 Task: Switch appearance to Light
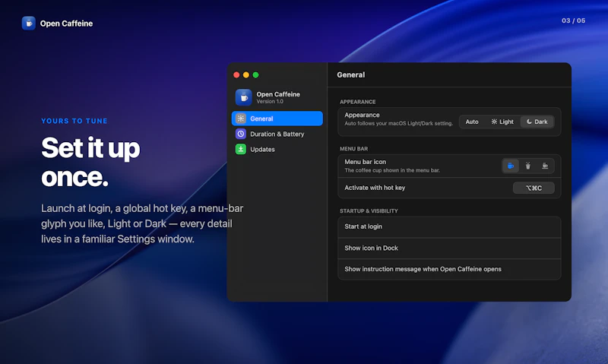coord(502,122)
